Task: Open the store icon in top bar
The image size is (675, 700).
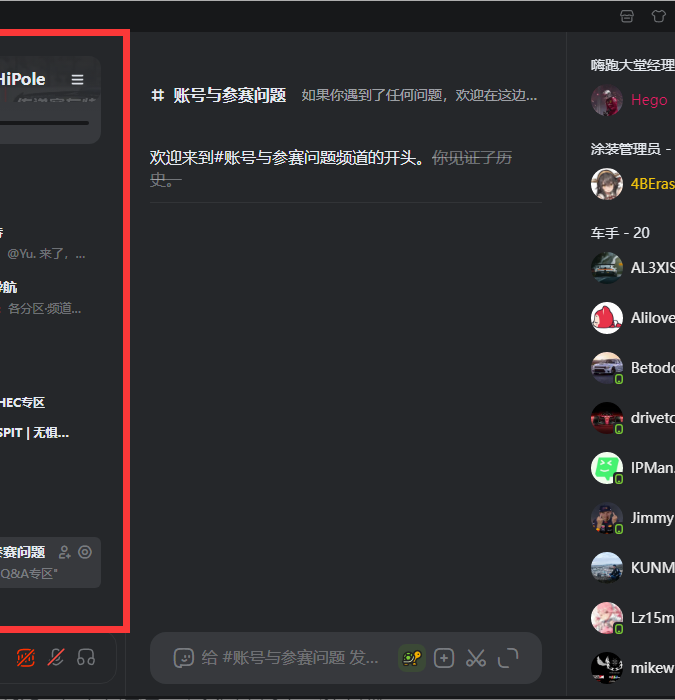Action: [627, 17]
